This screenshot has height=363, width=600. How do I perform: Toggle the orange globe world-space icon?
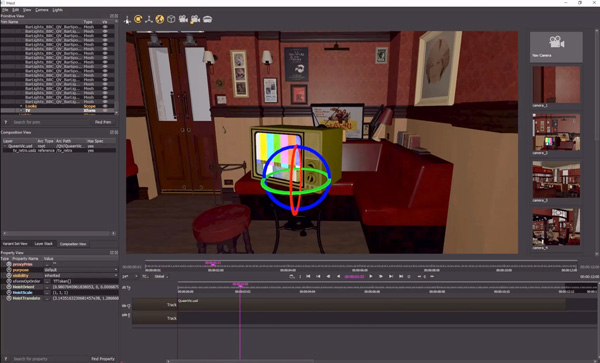click(x=160, y=19)
